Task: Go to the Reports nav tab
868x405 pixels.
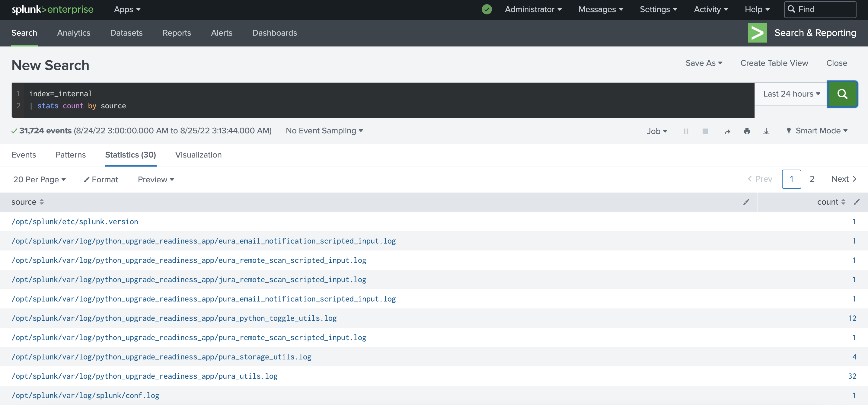Action: [x=177, y=33]
